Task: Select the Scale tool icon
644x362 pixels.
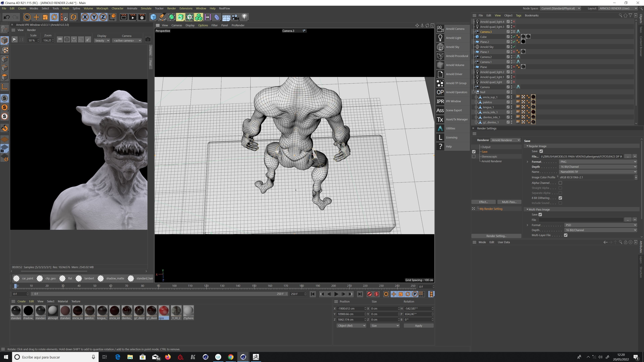Action: [x=45, y=17]
